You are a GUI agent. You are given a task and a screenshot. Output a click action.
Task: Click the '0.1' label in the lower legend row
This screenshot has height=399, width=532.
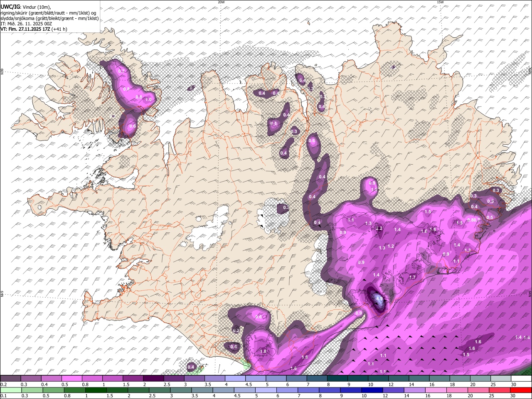click(x=2, y=396)
